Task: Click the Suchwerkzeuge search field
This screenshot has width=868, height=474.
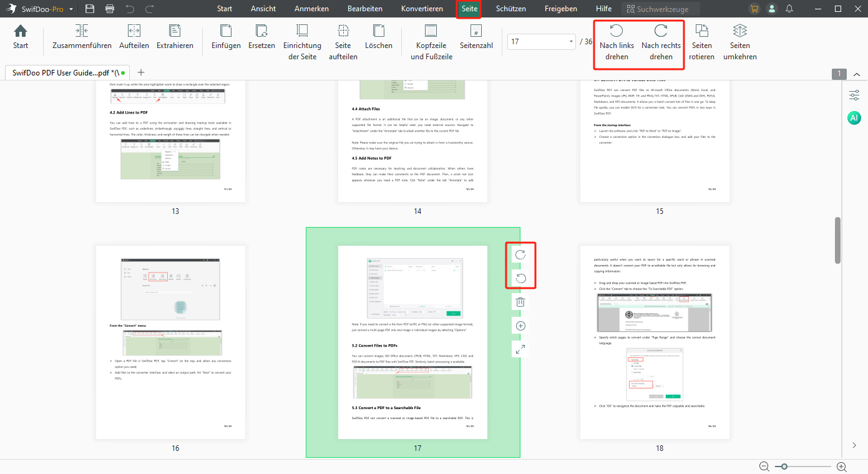Action: (660, 9)
